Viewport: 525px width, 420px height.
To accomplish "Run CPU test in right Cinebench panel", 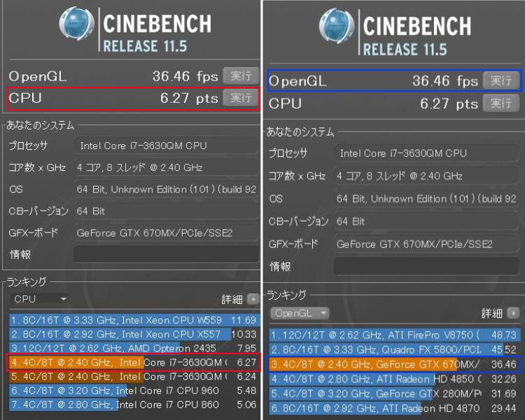I will [501, 103].
